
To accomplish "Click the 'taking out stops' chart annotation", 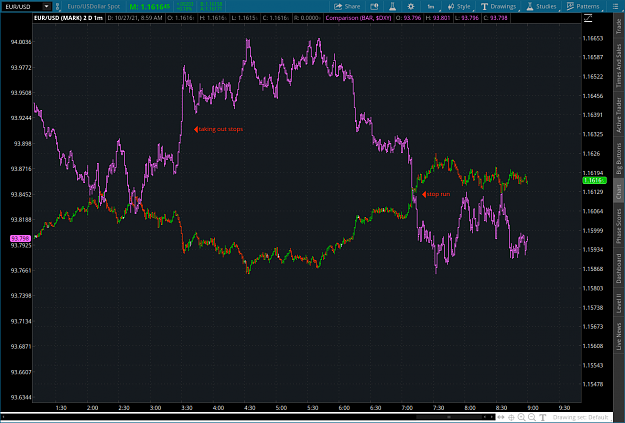I will point(220,129).
